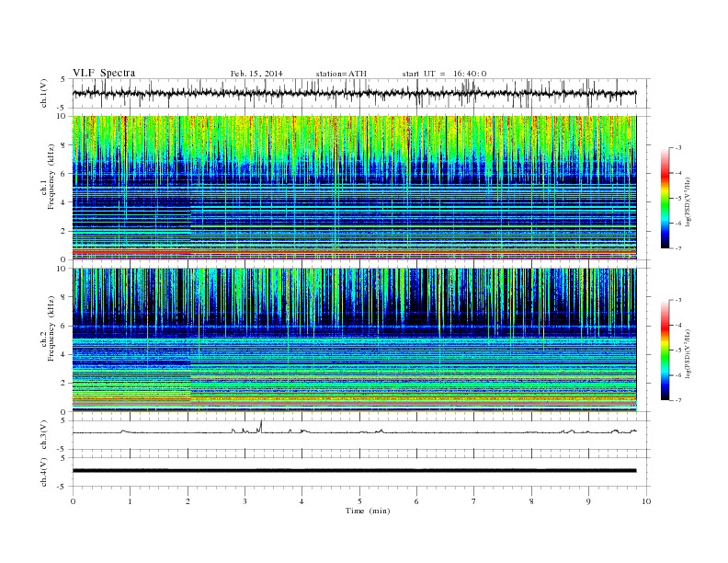Click the ch.3 voltage trace spike near 3.3 min
Screen dimensions: 728x563
261,426
